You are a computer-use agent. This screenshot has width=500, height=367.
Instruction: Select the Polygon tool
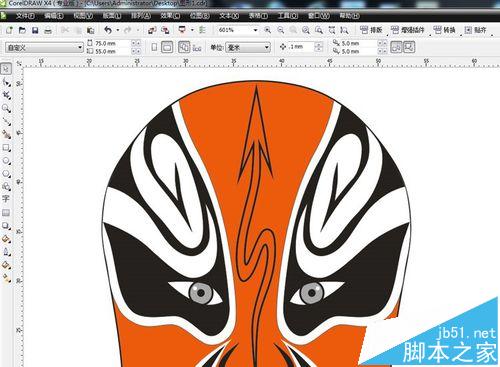click(6, 174)
